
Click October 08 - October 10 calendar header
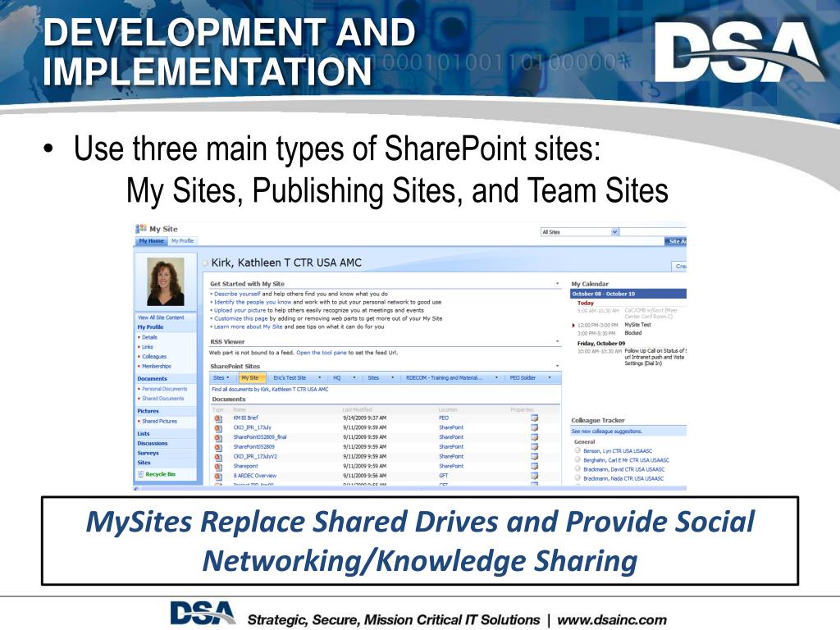coord(628,294)
